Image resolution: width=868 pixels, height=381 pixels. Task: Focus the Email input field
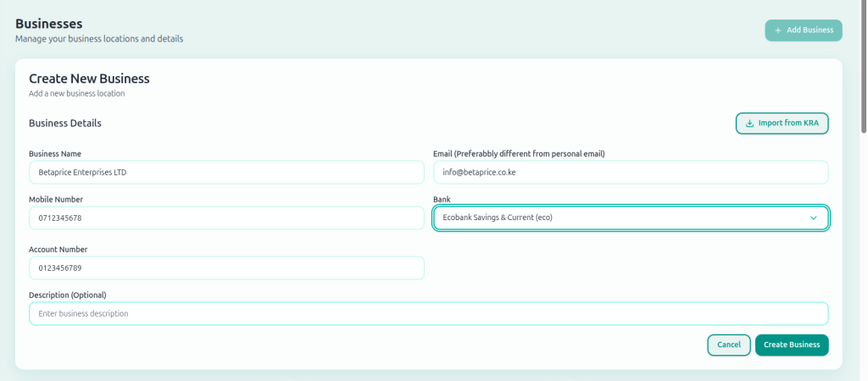click(631, 173)
